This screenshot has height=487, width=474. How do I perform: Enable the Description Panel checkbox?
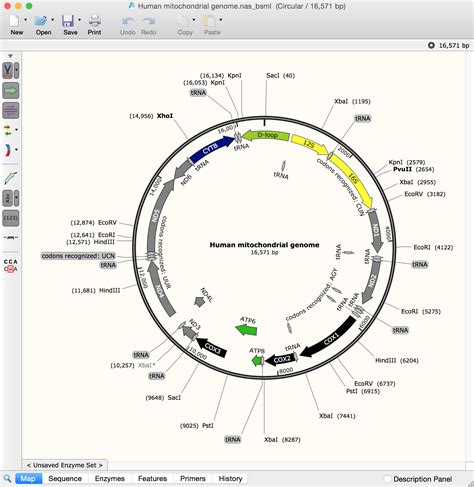388,479
